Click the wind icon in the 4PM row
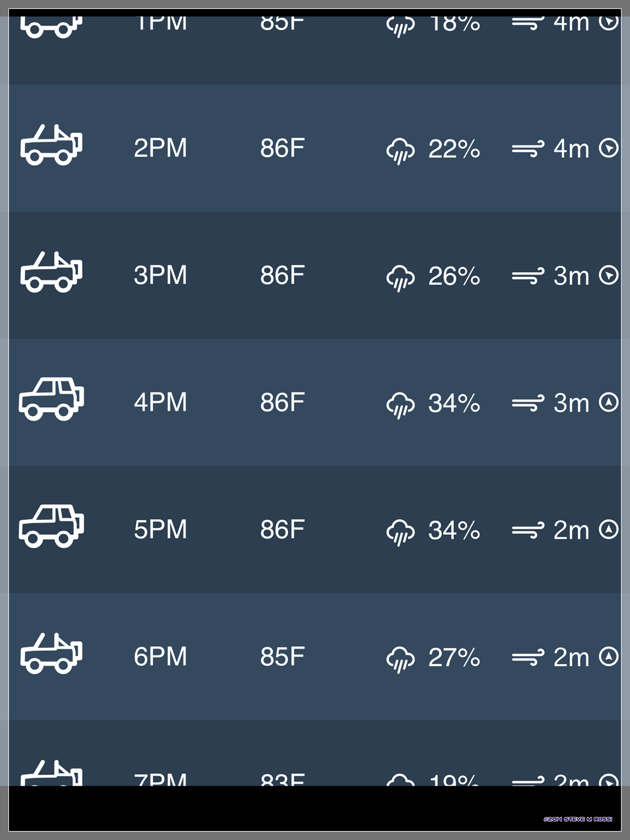This screenshot has width=630, height=840. coord(528,403)
